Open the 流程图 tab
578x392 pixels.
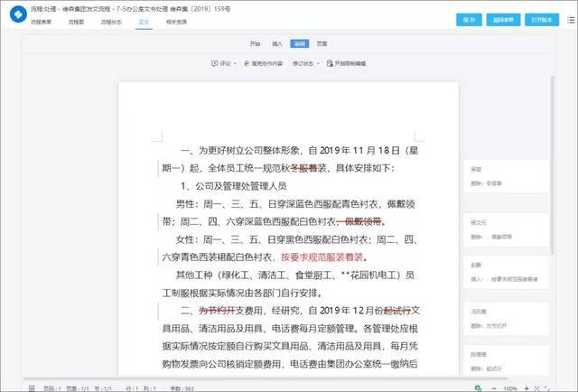click(x=76, y=22)
